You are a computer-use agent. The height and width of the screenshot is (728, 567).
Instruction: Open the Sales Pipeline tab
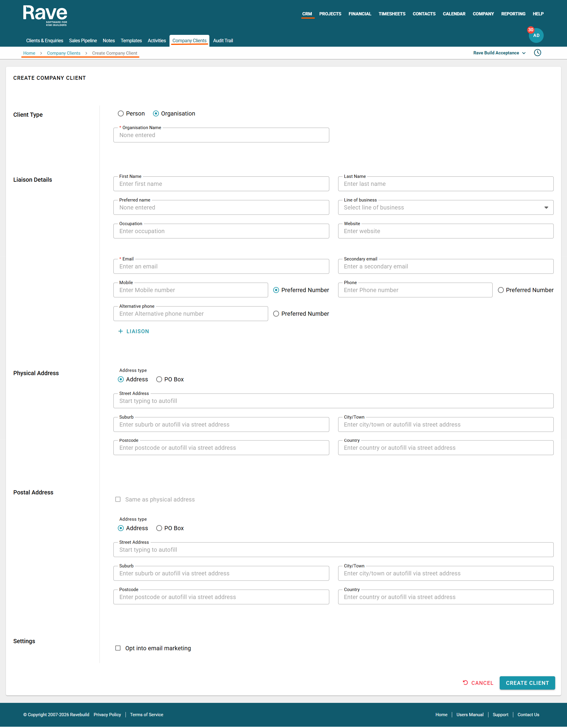pos(83,41)
